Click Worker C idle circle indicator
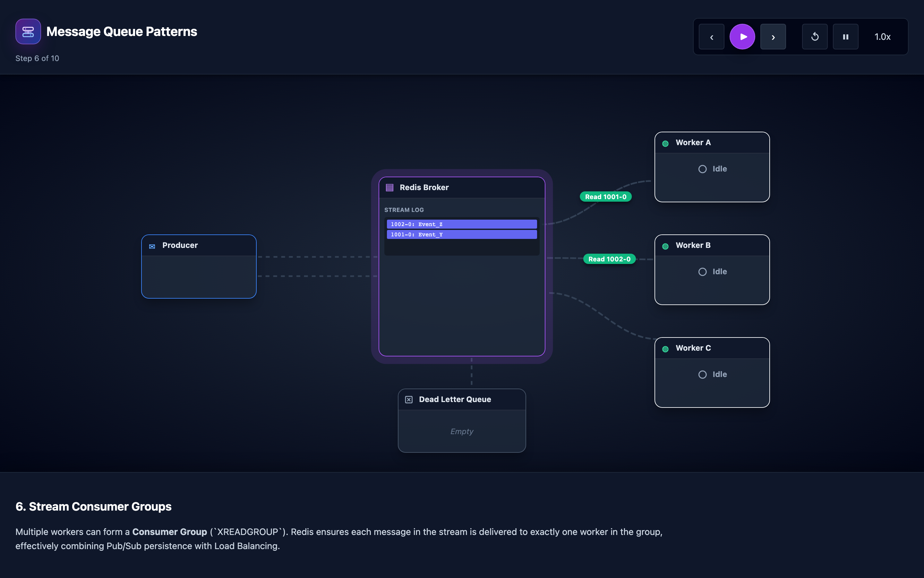924x578 pixels. click(702, 375)
